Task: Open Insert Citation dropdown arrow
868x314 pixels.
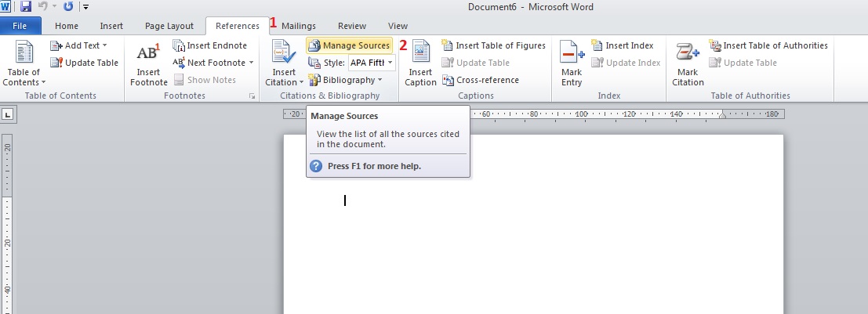Action: click(301, 83)
